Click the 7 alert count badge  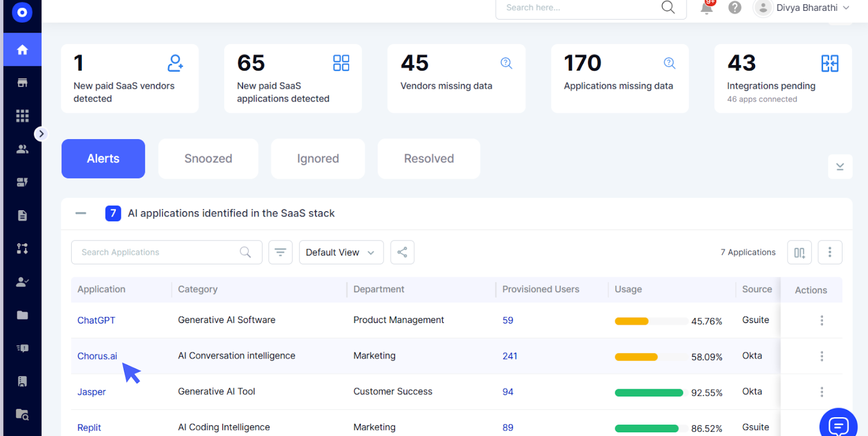point(113,213)
